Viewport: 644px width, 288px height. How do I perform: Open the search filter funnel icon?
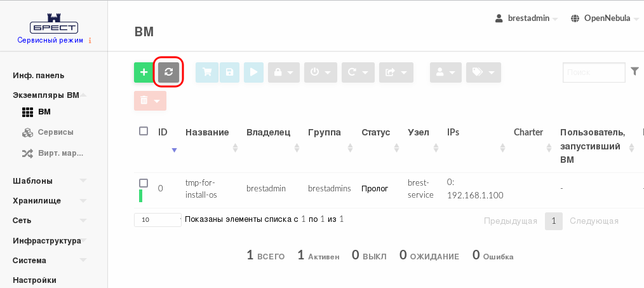tap(634, 72)
